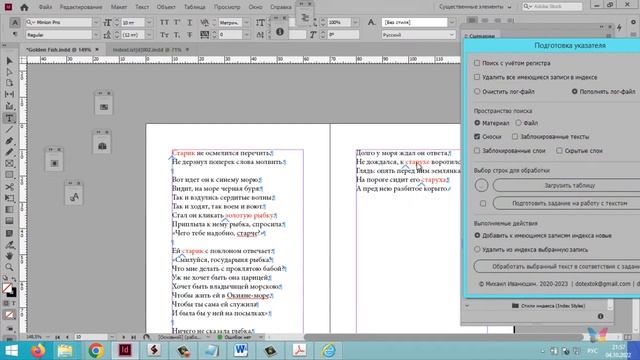Select the Page tool
Image resolution: width=640 pixels, height=360 pixels.
[9, 83]
